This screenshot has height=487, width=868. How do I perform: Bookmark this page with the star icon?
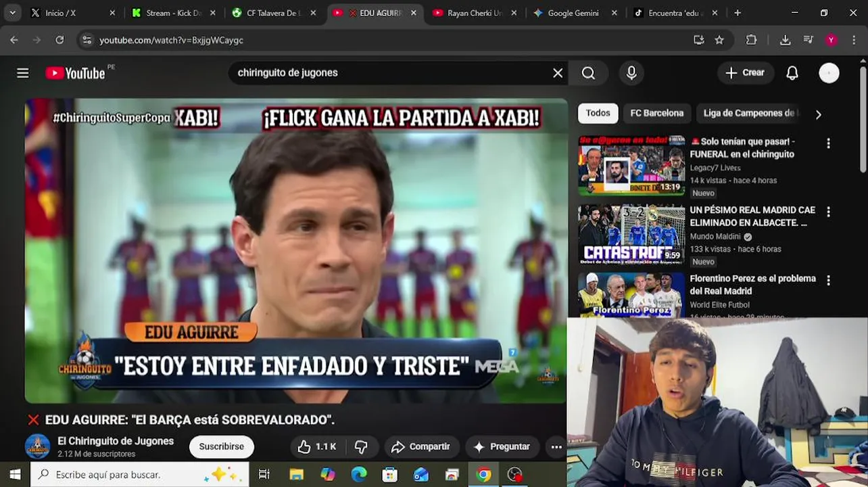tap(719, 40)
